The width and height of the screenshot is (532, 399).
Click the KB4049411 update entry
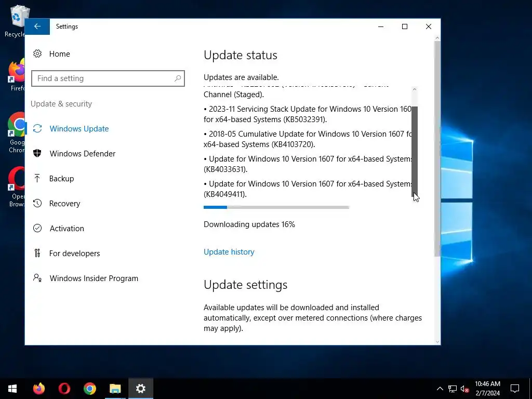(x=308, y=189)
